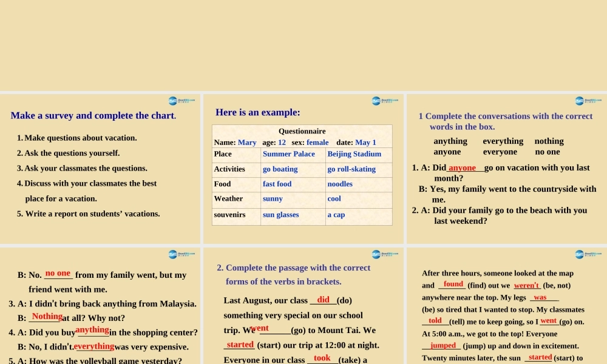Click the logo on the 'no one' answers slide
The height and width of the screenshot is (364, 607).
pyautogui.click(x=181, y=254)
